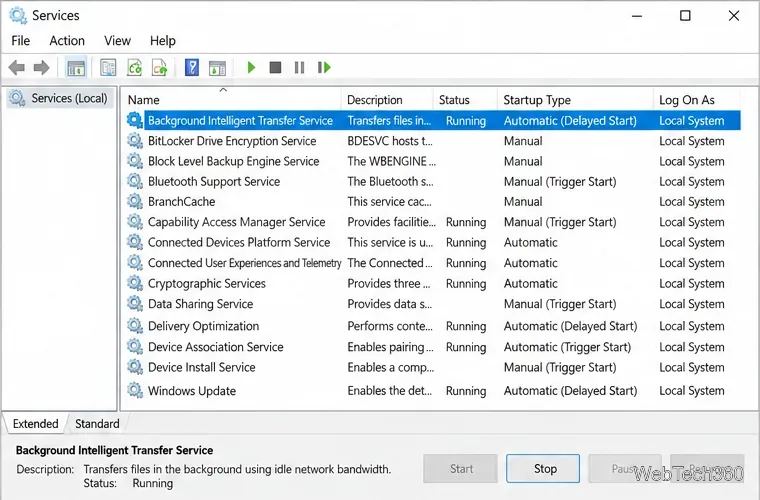760x500 pixels.
Task: Sort by the Name column header
Action: (x=233, y=100)
